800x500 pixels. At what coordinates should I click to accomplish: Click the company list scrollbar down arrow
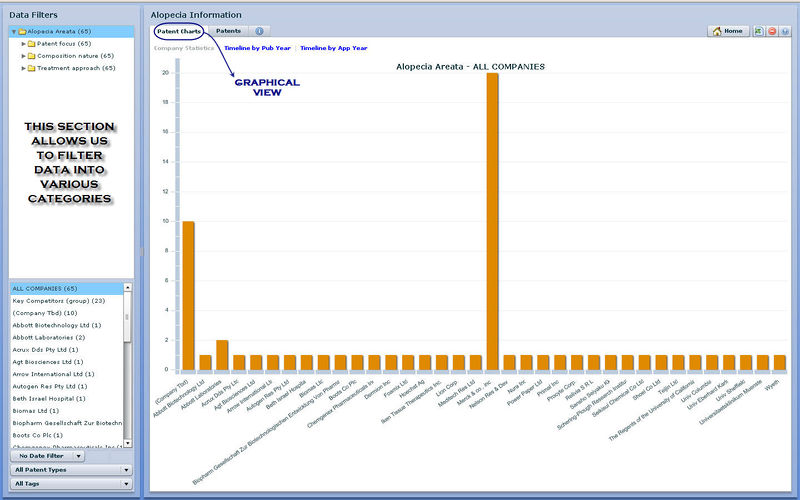[x=127, y=442]
